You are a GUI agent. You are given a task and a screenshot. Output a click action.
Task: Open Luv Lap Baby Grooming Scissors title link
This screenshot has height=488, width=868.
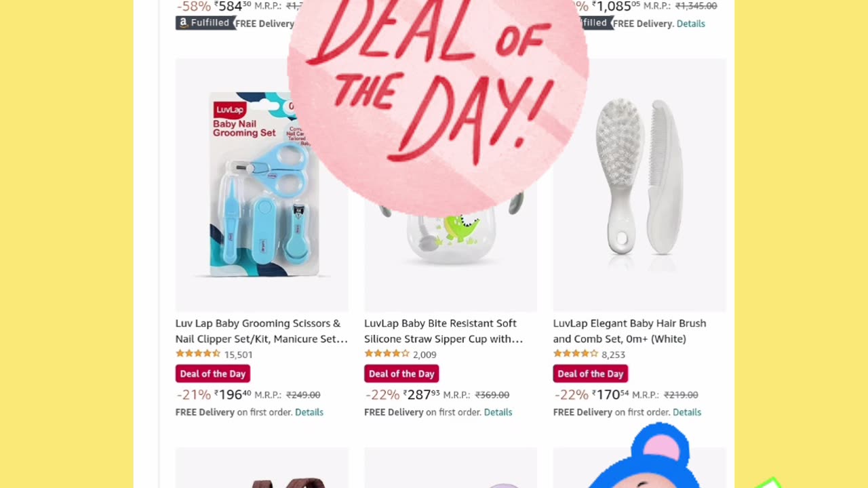[262, 331]
